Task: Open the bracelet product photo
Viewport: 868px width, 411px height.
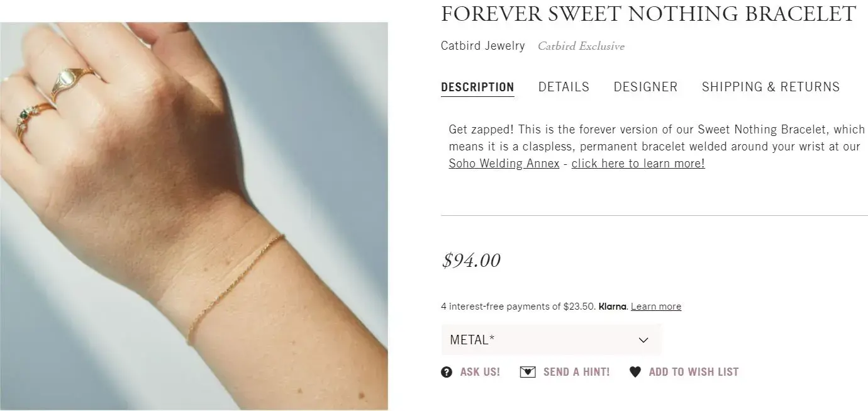Action: coord(194,216)
